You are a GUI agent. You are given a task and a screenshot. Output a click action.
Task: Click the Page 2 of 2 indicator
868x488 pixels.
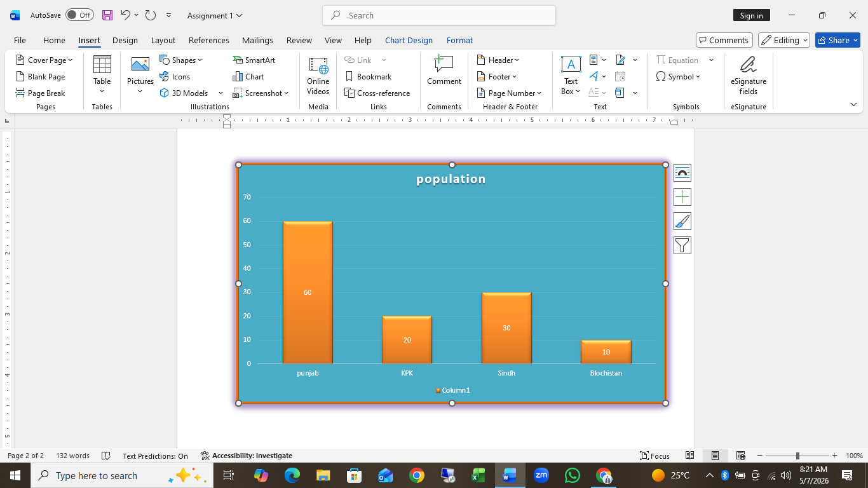coord(26,456)
